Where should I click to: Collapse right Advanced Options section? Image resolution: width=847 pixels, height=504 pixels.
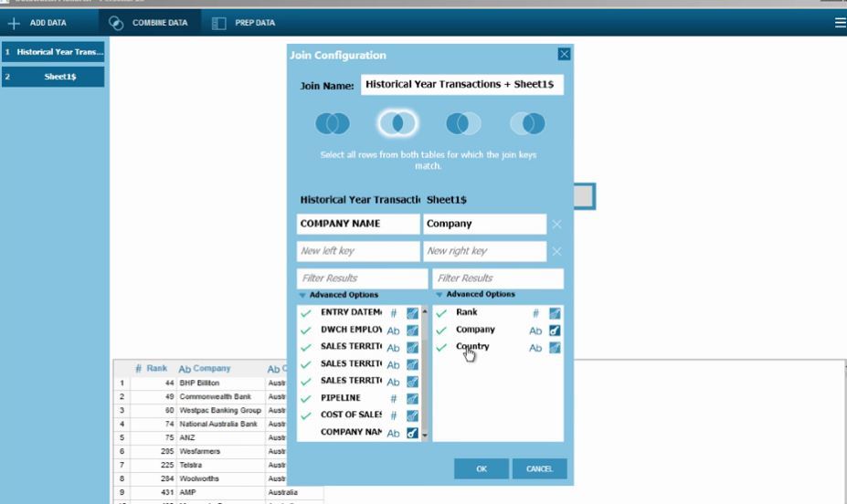439,295
